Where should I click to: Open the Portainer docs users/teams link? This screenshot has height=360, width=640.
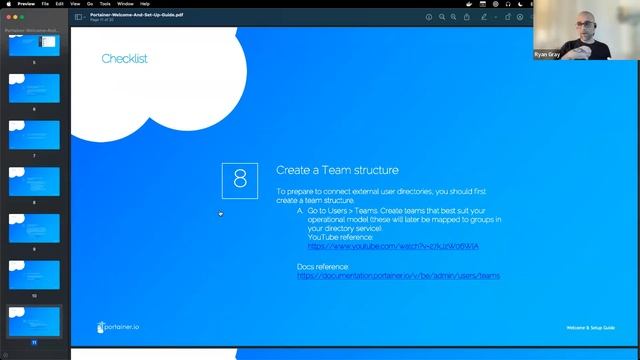[x=398, y=276]
